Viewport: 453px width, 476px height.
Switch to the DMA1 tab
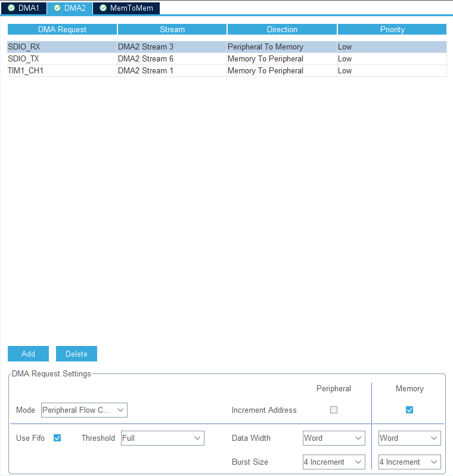pos(24,8)
